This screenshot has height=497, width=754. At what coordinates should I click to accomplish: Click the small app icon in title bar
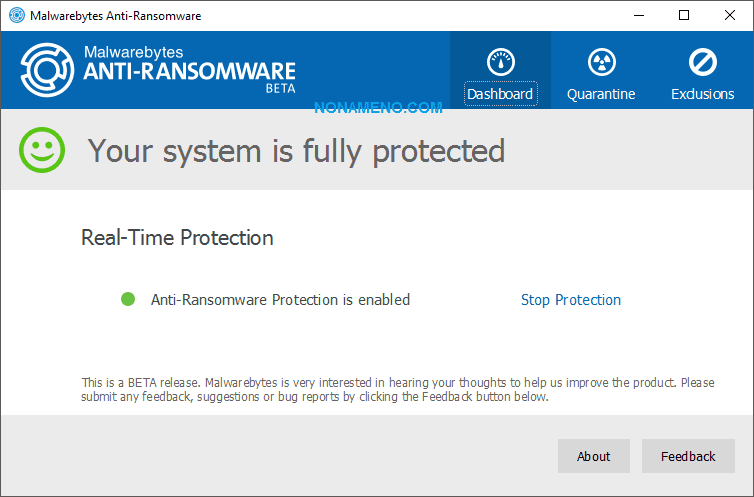17,15
